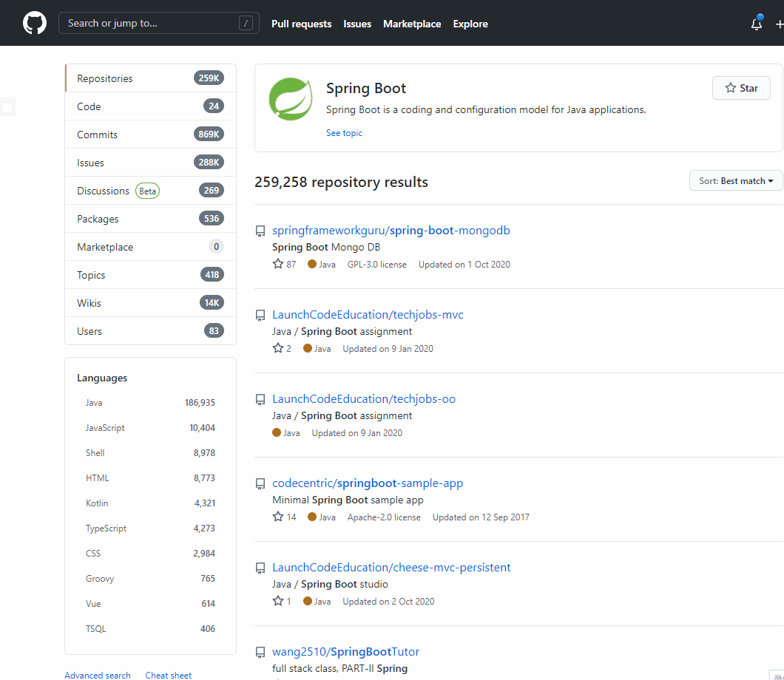Viewport: 784px width, 680px height.
Task: Click repo icon beside techjobs-mvc
Action: [x=260, y=315]
